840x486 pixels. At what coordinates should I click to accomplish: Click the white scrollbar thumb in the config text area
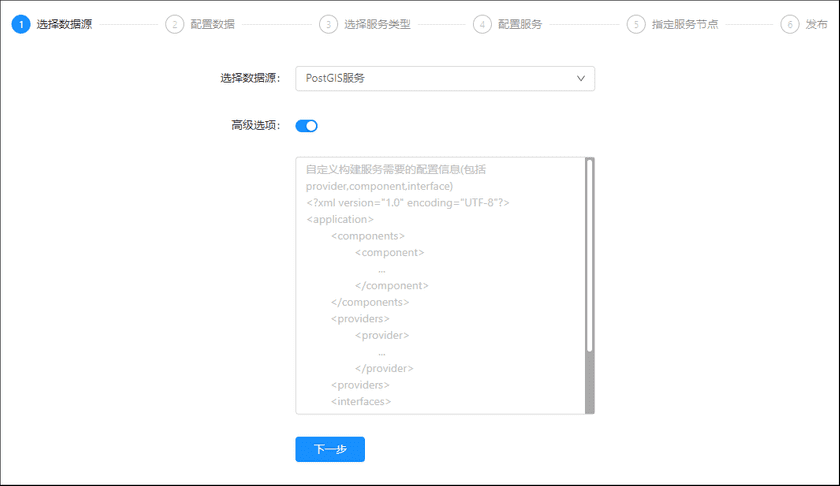click(590, 255)
